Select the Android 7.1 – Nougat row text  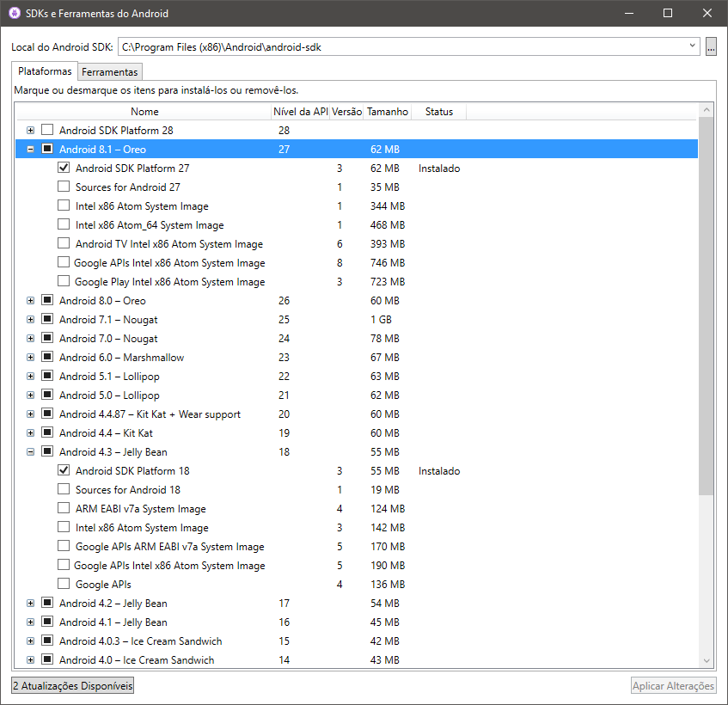pyautogui.click(x=108, y=320)
